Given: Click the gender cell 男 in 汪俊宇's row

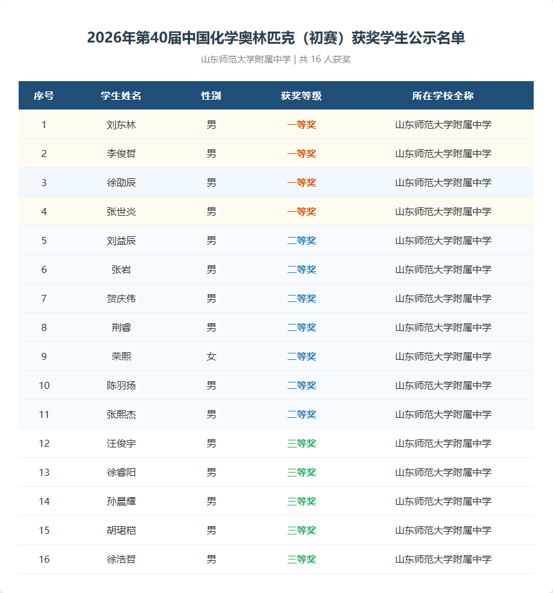Looking at the screenshot, I should (211, 443).
